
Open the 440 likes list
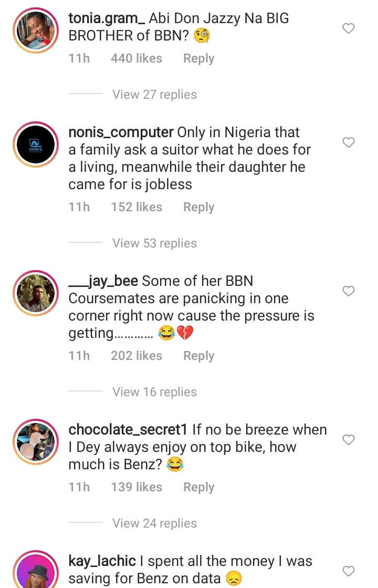pos(136,58)
